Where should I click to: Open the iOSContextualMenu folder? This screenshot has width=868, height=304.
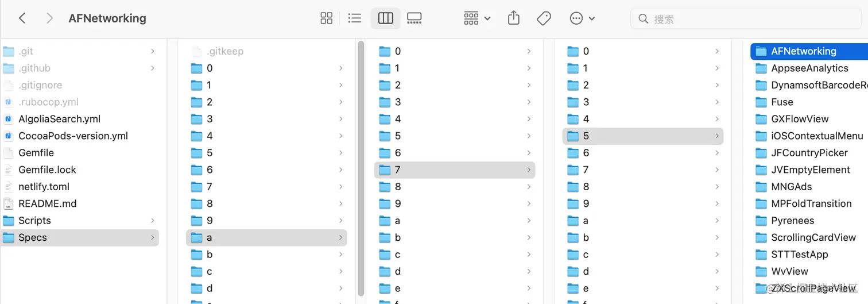[809, 136]
